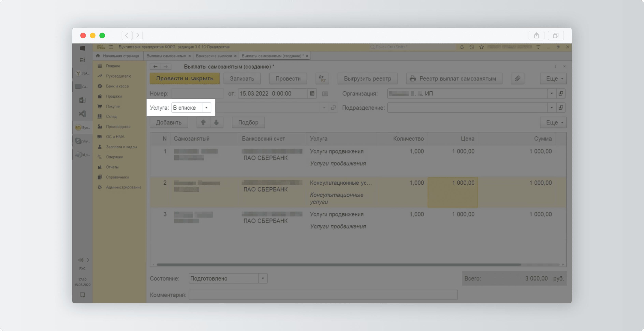Go forward with form right arrow

(x=166, y=67)
